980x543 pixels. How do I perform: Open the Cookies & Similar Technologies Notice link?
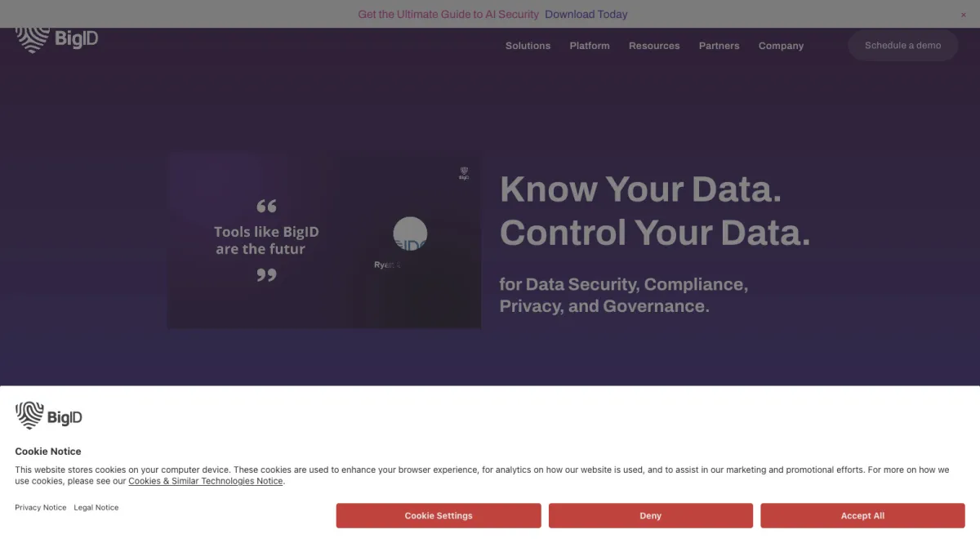pyautogui.click(x=206, y=481)
